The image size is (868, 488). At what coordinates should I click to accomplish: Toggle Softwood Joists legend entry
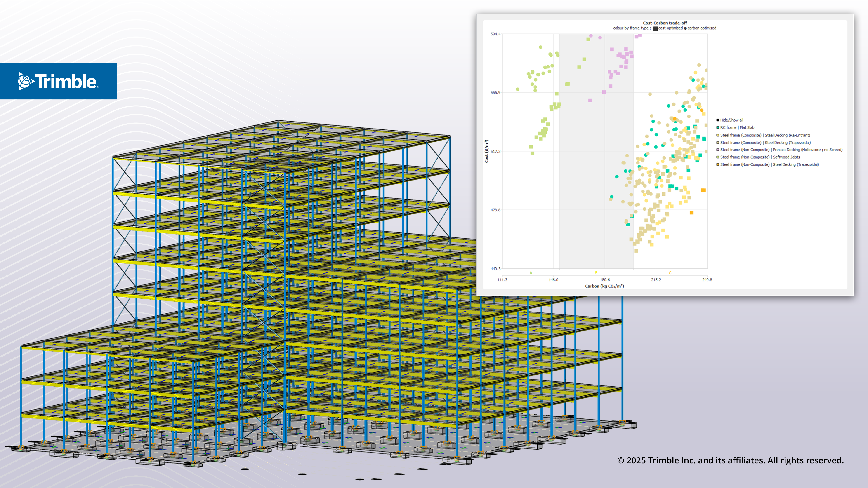[x=758, y=157]
